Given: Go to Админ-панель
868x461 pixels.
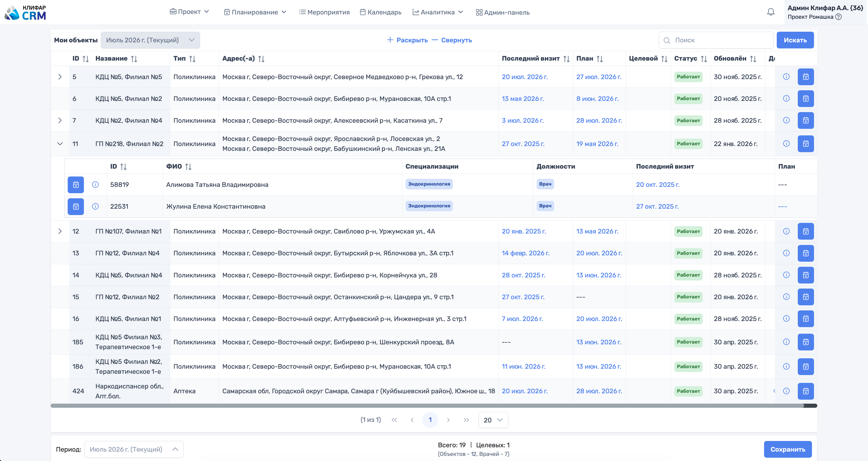Looking at the screenshot, I should [x=502, y=12].
